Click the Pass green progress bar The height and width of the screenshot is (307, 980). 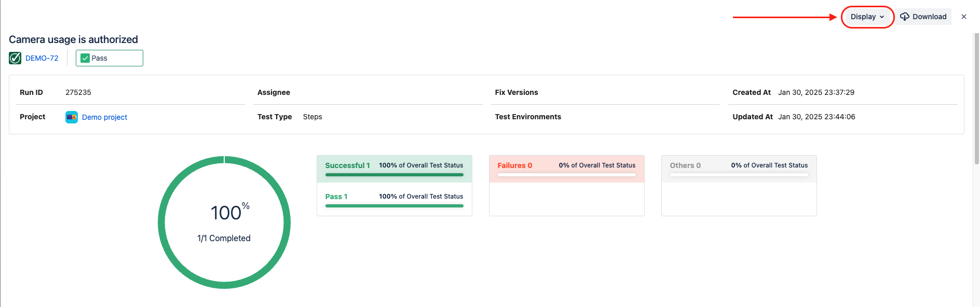click(394, 206)
